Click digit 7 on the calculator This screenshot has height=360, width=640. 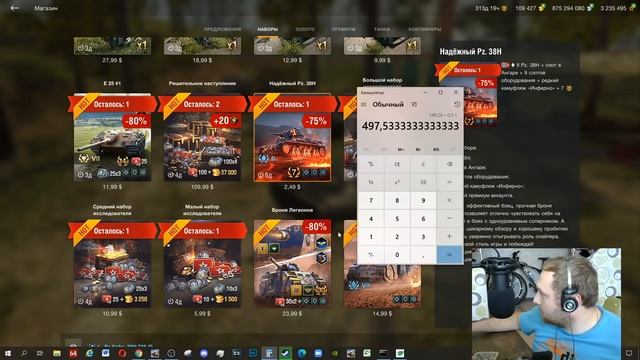coord(371,200)
